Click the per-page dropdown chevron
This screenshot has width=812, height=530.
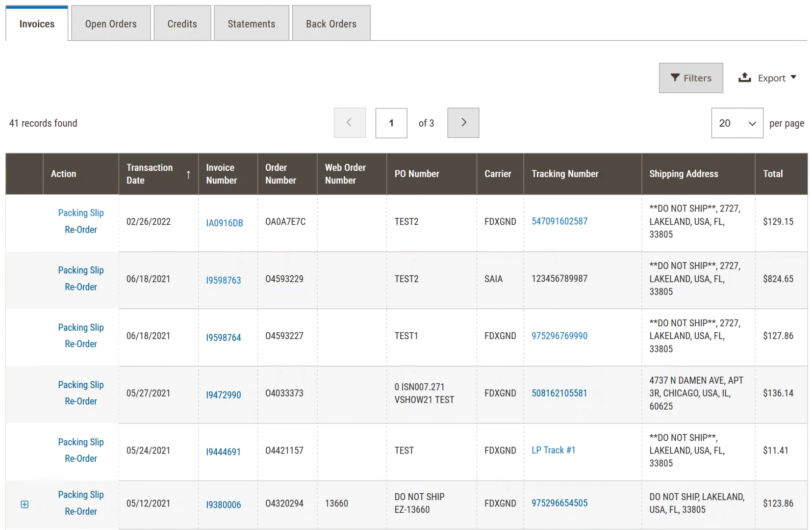(x=751, y=123)
